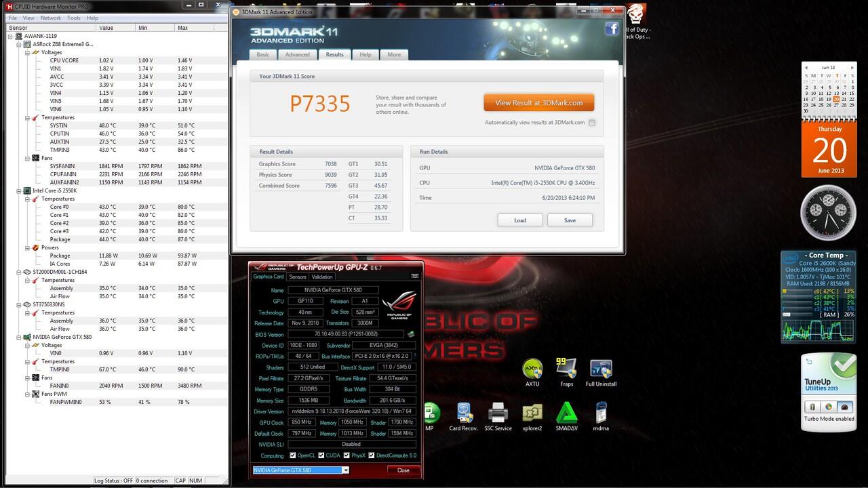Open the Help tab in 3DMark 11

click(x=366, y=55)
